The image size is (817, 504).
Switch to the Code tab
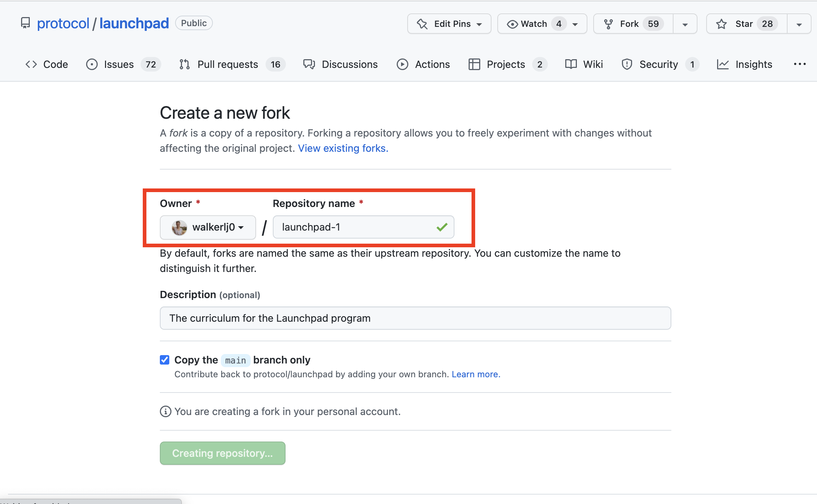[x=46, y=64]
